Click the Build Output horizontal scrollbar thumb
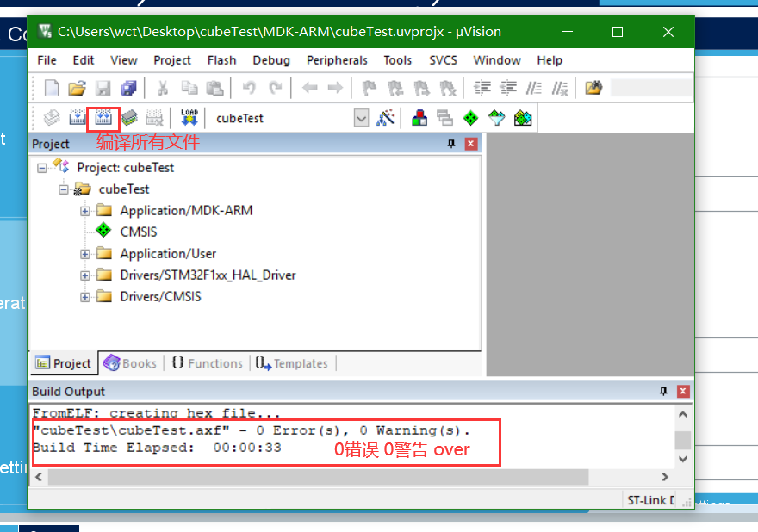The width and height of the screenshot is (758, 532). coord(318,478)
